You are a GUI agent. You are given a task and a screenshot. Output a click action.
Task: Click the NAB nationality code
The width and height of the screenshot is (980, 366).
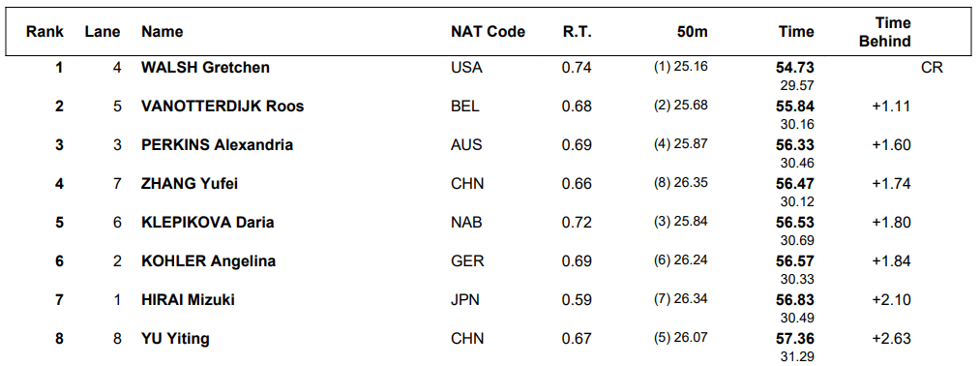pyautogui.click(x=465, y=223)
